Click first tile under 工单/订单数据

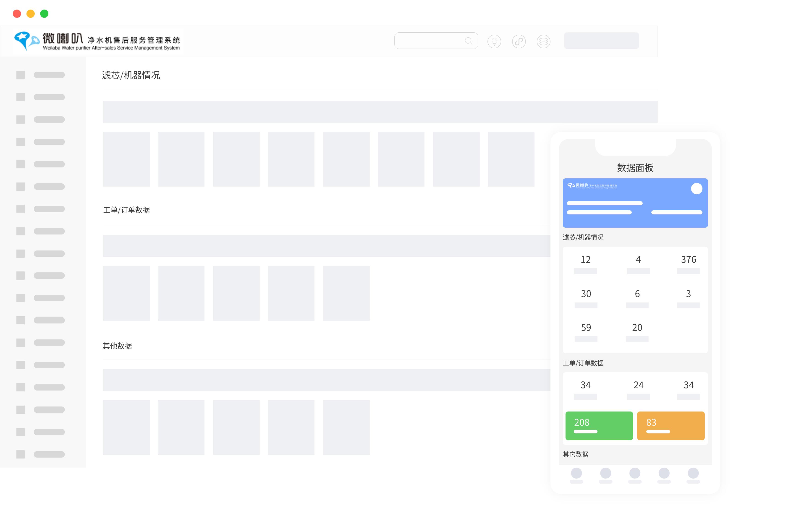point(126,293)
